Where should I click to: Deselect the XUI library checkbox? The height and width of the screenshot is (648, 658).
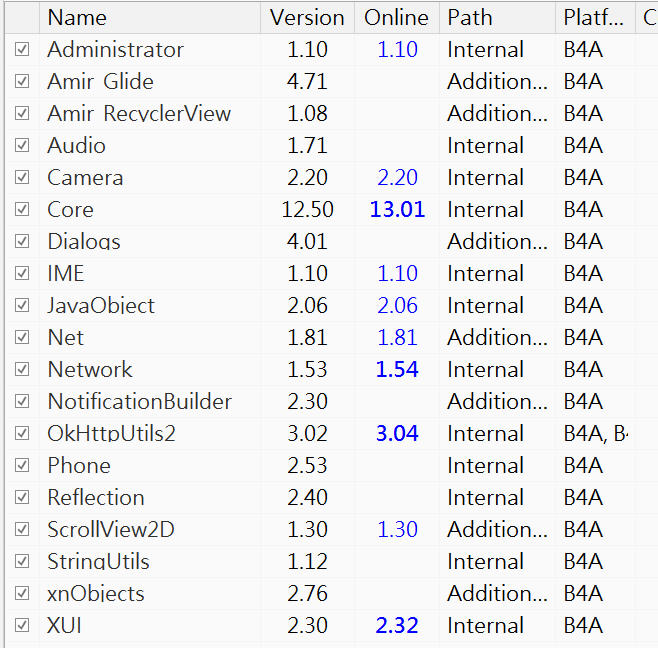click(x=22, y=625)
